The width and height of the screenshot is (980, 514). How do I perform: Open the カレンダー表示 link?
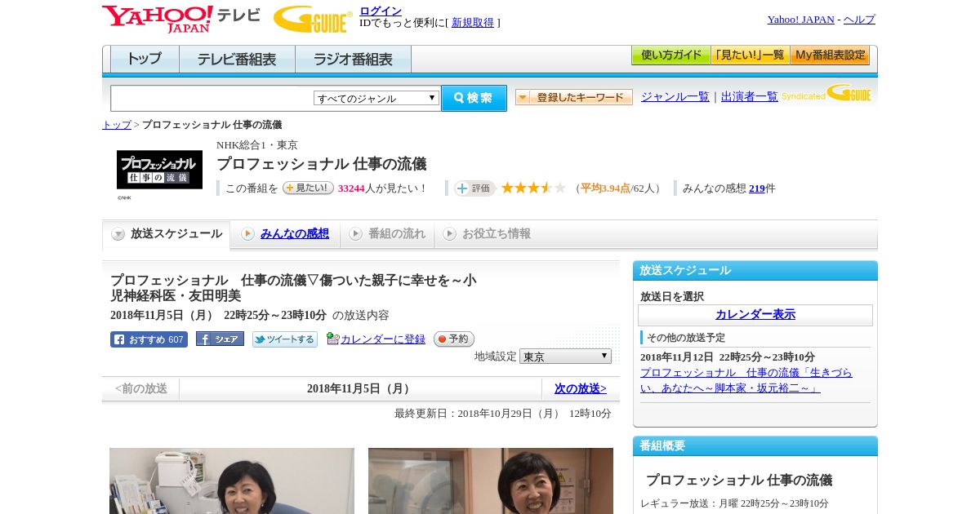tap(755, 315)
